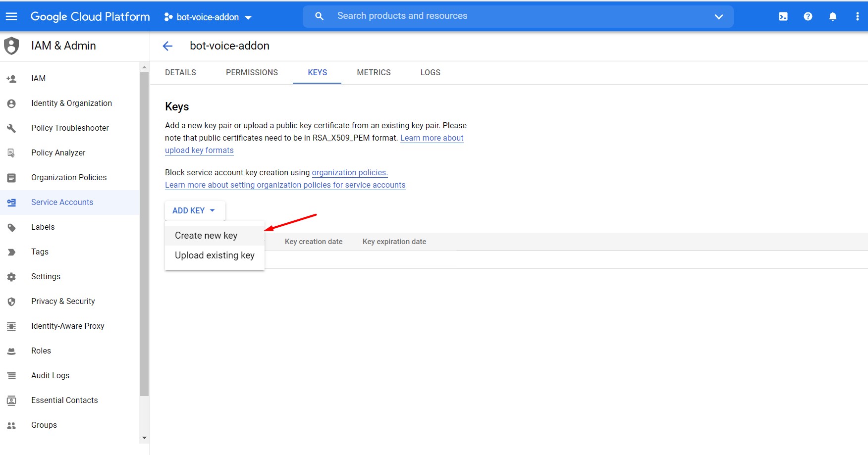Click the sidebar scrollbar thumb
868x455 pixels.
coord(144,234)
